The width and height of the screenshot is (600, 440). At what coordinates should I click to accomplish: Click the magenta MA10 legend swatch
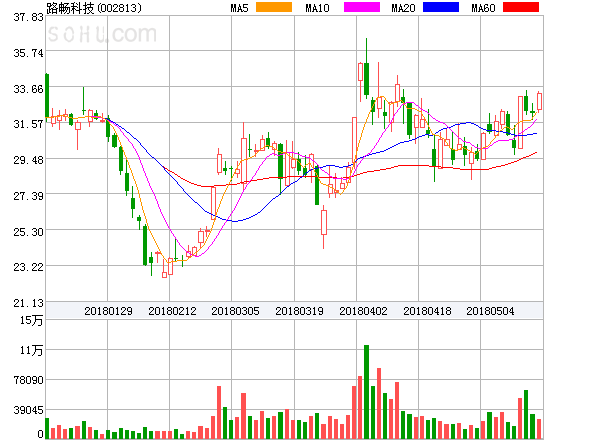(x=362, y=7)
